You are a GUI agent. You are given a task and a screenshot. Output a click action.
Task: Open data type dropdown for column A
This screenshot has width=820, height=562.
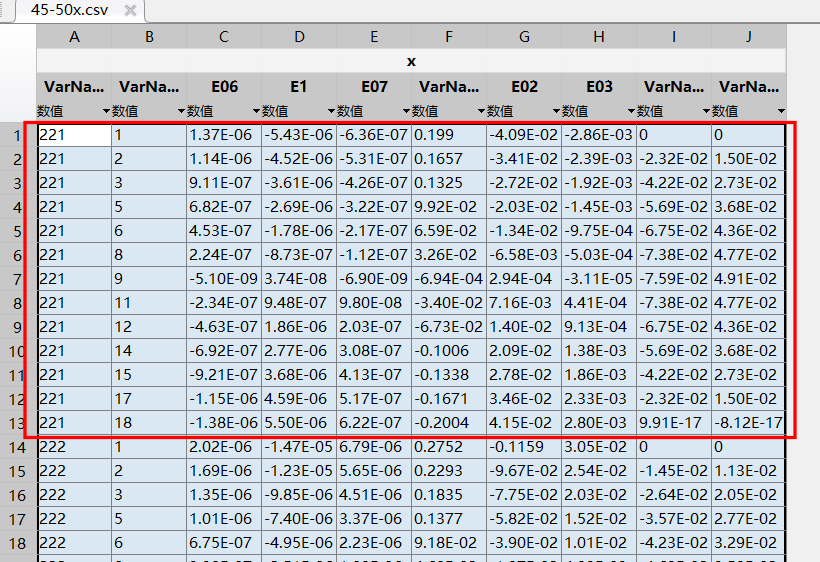106,111
